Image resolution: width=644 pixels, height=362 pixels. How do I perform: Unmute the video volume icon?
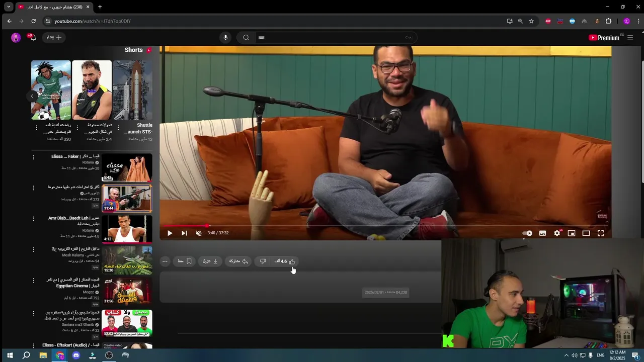[198, 233]
